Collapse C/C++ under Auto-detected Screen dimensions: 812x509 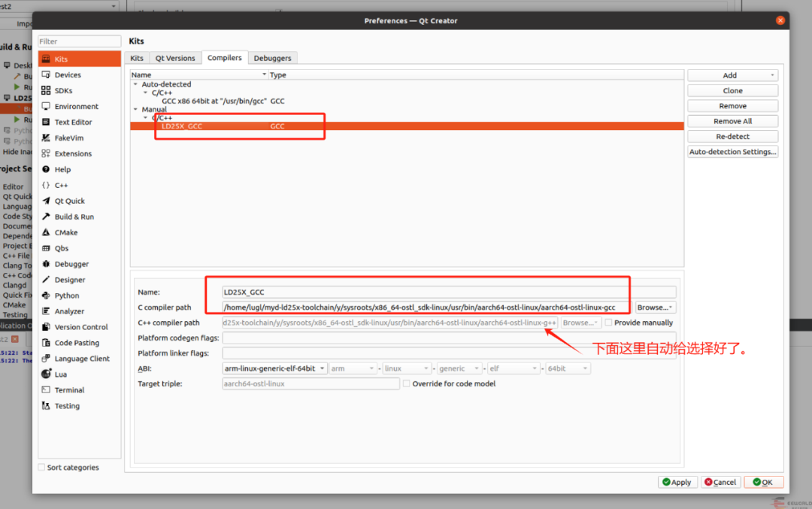[x=146, y=92]
